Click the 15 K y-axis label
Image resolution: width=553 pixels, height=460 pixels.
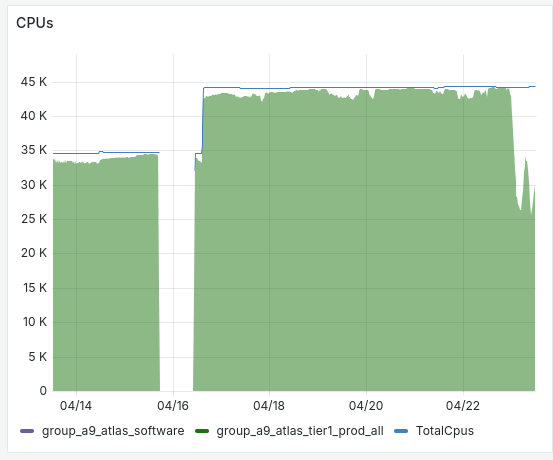pyautogui.click(x=35, y=288)
